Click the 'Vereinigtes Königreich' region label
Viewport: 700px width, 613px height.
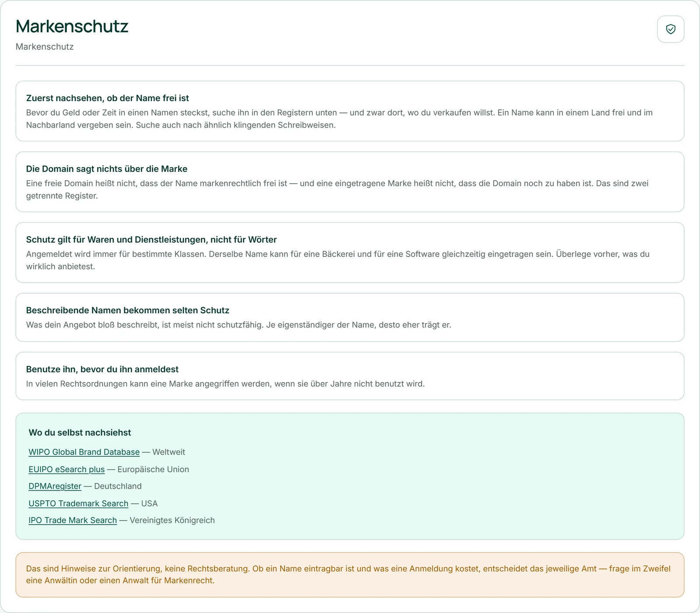pos(172,520)
